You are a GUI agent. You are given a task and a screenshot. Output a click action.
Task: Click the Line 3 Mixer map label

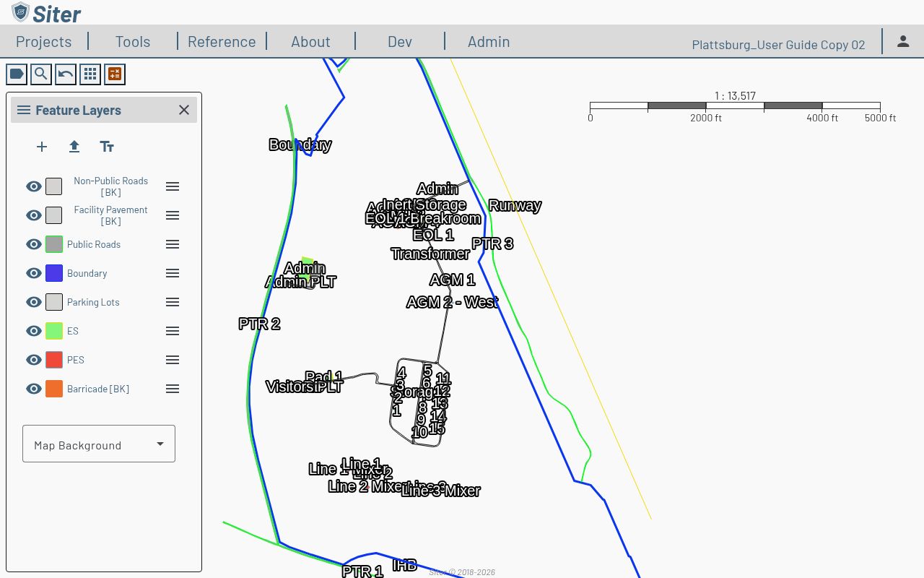pos(441,491)
